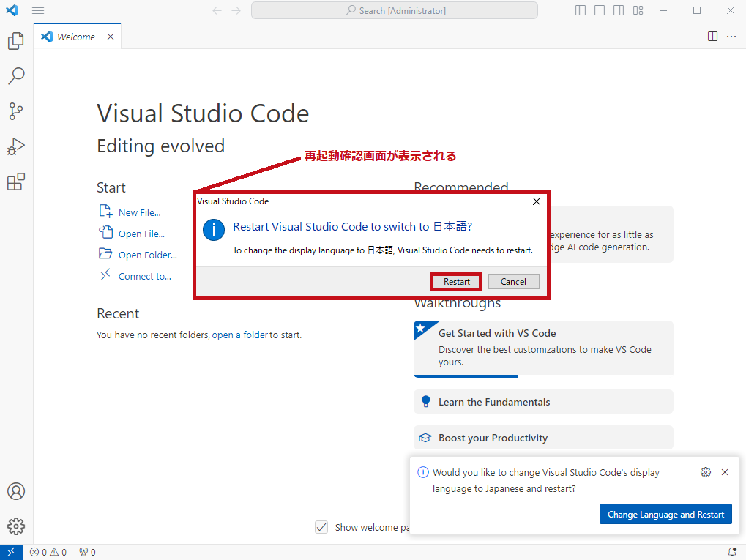
Task: Open the Explorer view in activity bar
Action: (16, 41)
